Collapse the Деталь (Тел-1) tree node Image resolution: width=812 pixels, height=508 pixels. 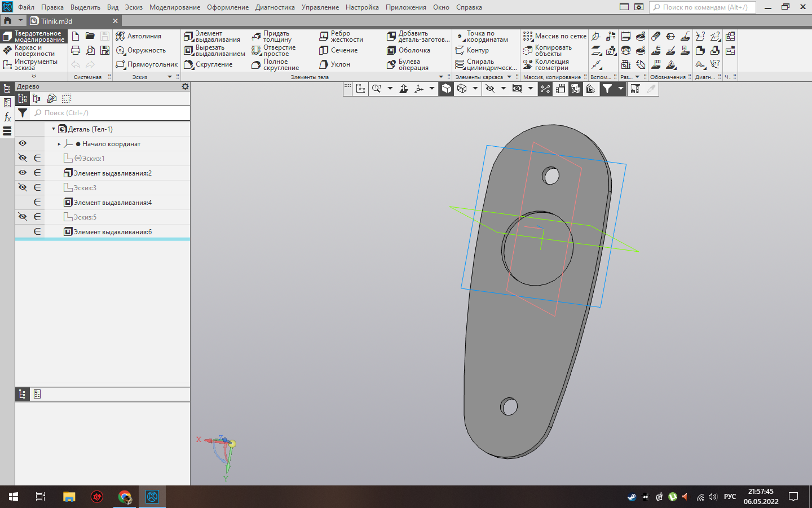(54, 129)
